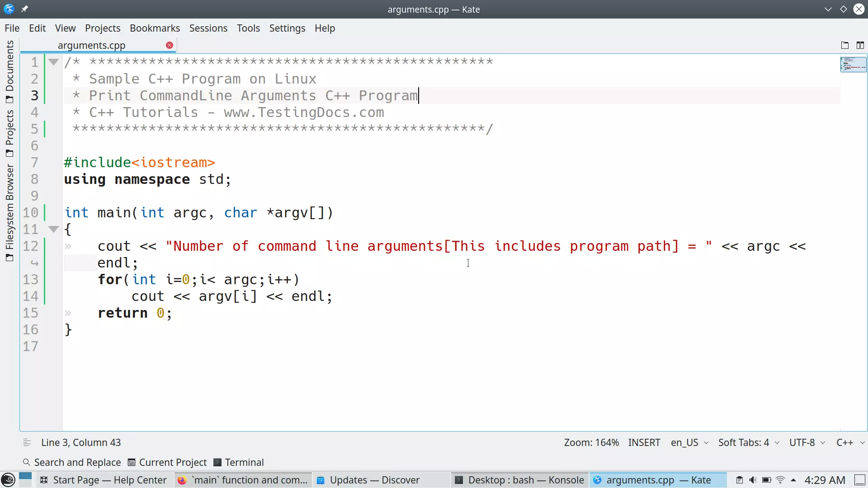Switch to Current Project search mode

(168, 462)
